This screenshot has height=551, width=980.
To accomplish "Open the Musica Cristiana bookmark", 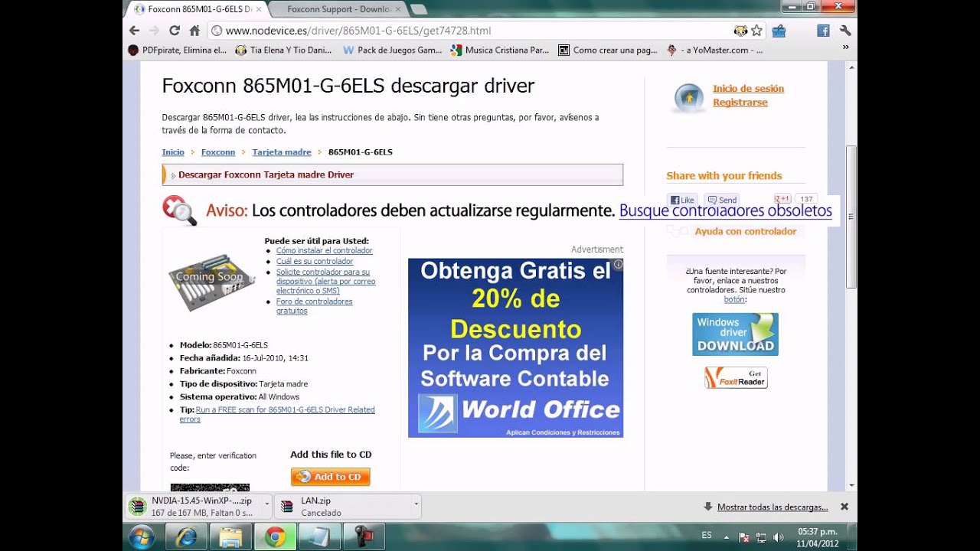I will click(500, 51).
